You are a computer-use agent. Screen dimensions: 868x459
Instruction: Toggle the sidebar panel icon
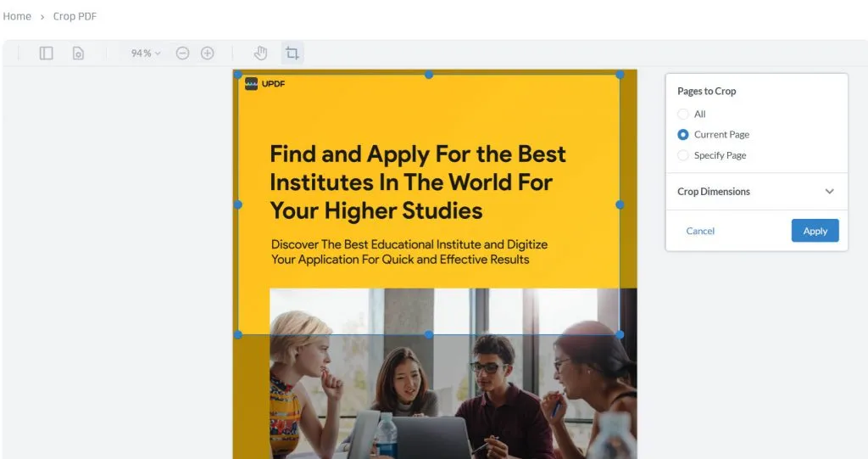coord(46,53)
